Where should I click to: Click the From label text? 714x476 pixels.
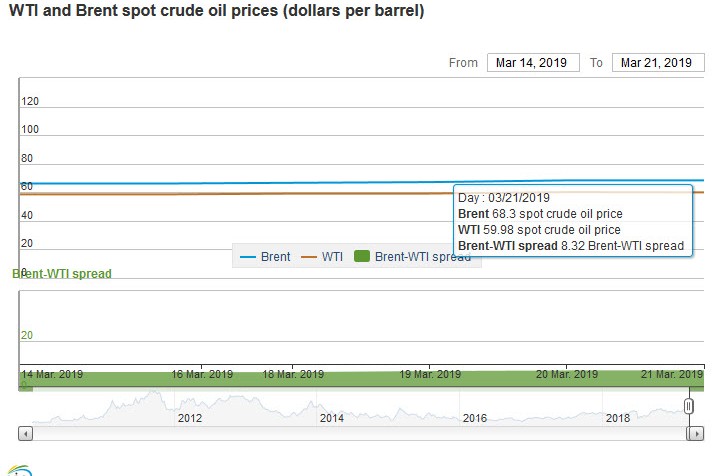click(x=463, y=62)
